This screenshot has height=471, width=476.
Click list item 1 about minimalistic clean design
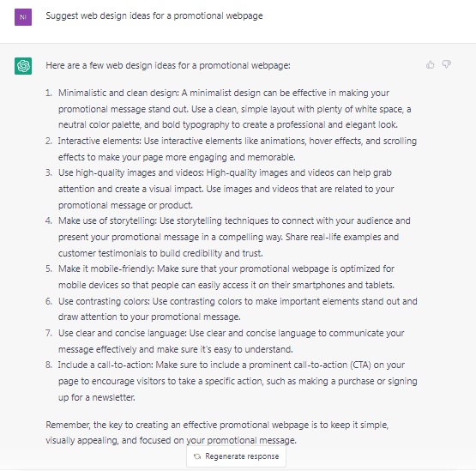point(234,109)
